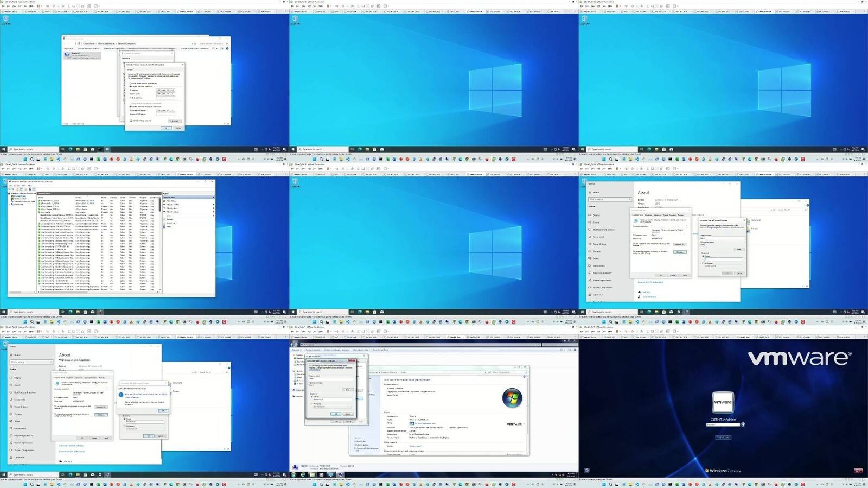Viewport: 868px width, 488px height.
Task: Click Default gateway field in IPv4 Properties
Action: click(165, 98)
